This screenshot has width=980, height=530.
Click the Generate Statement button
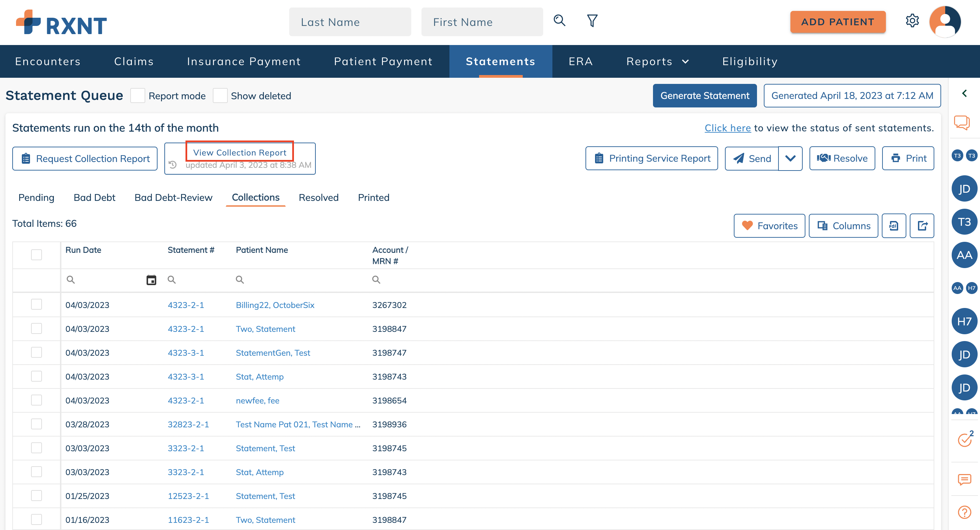[x=704, y=95]
